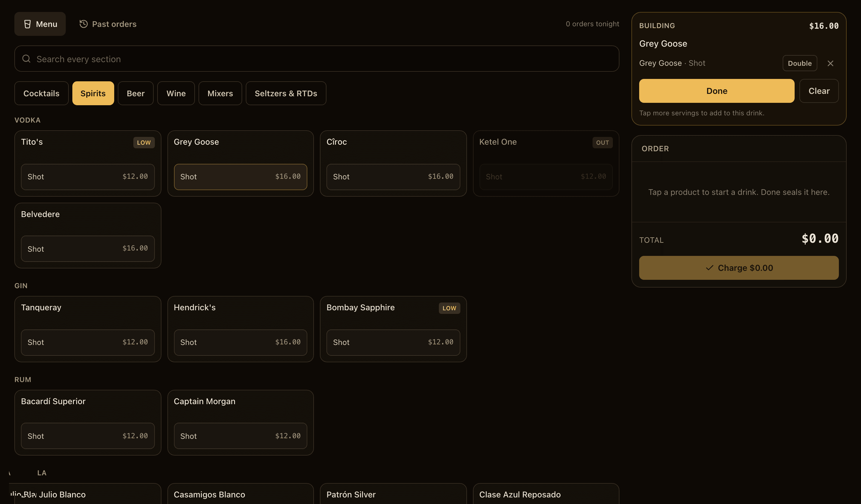The height and width of the screenshot is (504, 861).
Task: Click the $16.00 building price
Action: pyautogui.click(x=824, y=26)
